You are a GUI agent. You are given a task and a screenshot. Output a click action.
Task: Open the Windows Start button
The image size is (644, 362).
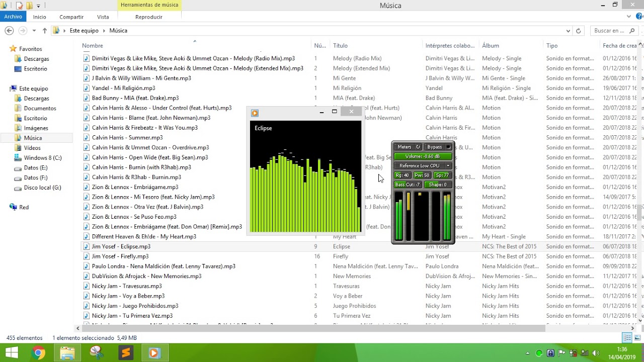12,352
